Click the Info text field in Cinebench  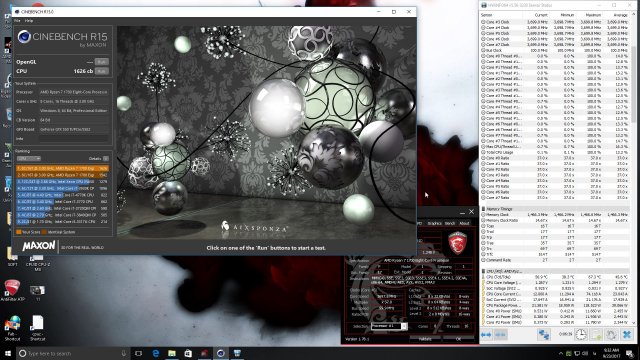74,139
